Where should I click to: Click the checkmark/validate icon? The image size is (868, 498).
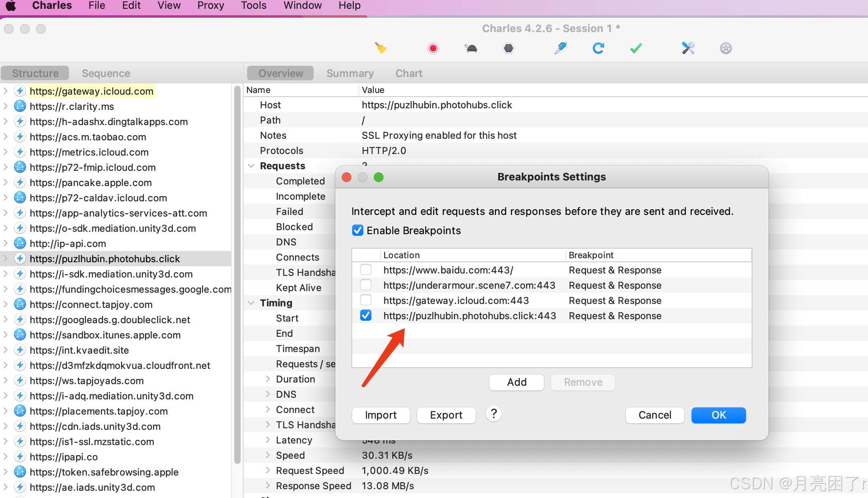tap(636, 48)
